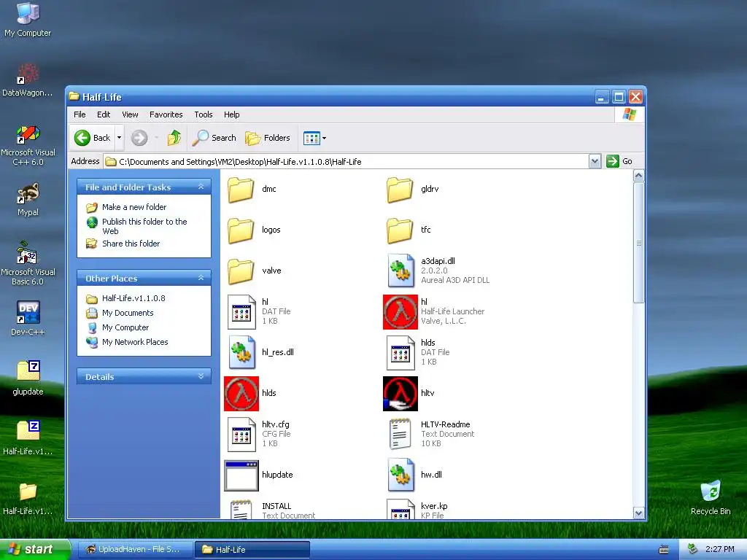This screenshot has width=747, height=560.
Task: Click the Back button
Action: point(93,138)
